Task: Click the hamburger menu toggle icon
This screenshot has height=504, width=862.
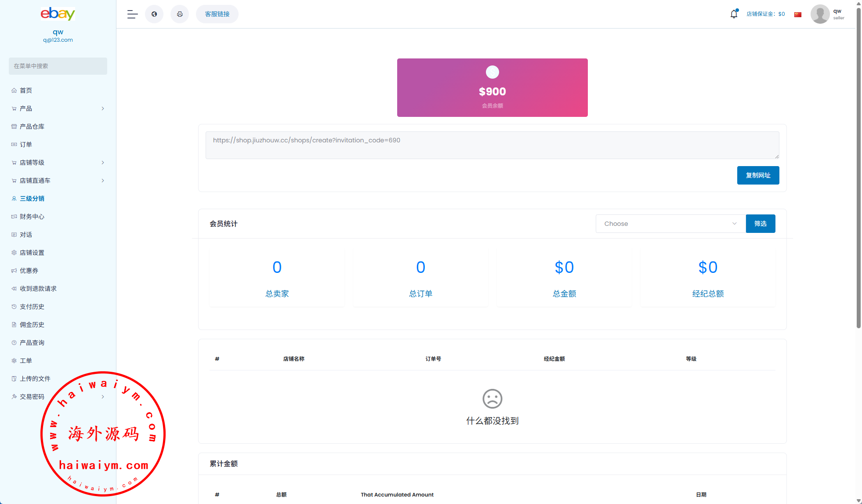Action: (132, 14)
